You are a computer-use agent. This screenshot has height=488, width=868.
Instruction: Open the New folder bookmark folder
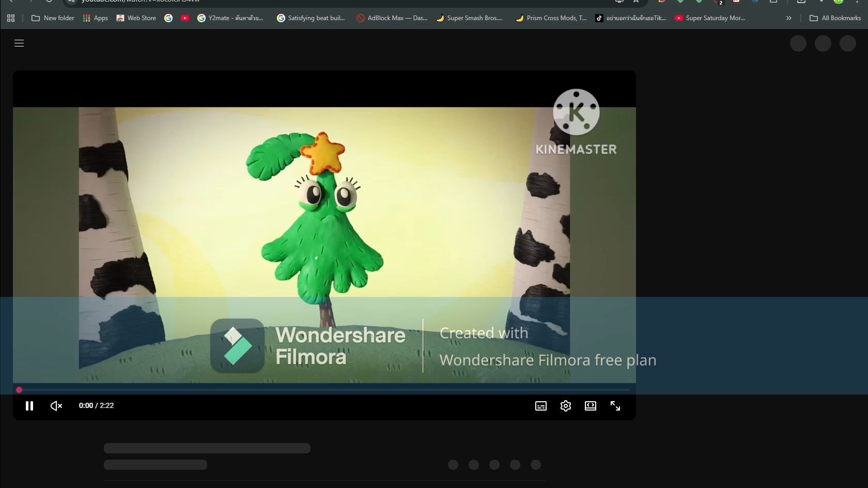pyautogui.click(x=53, y=18)
